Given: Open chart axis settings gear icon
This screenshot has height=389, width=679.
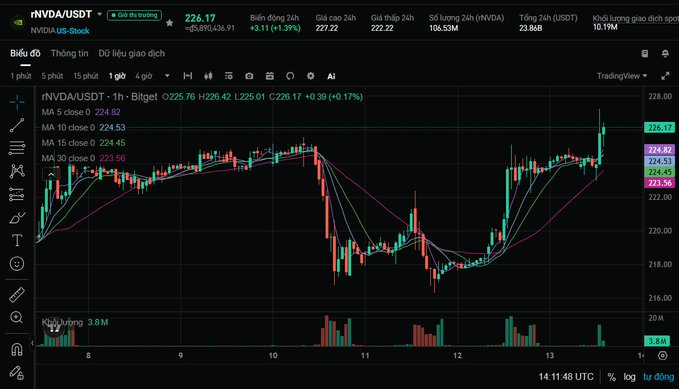Looking at the screenshot, I should coord(663,356).
